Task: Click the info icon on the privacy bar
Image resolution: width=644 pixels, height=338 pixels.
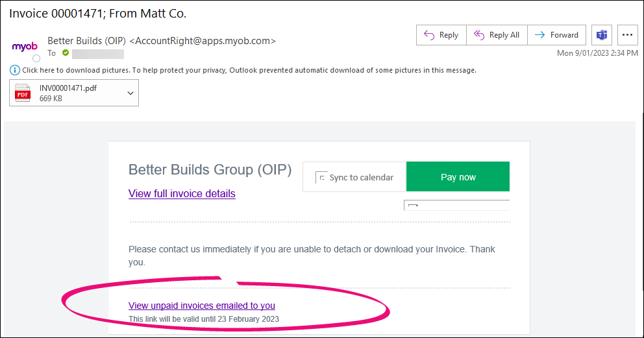Action: [14, 70]
